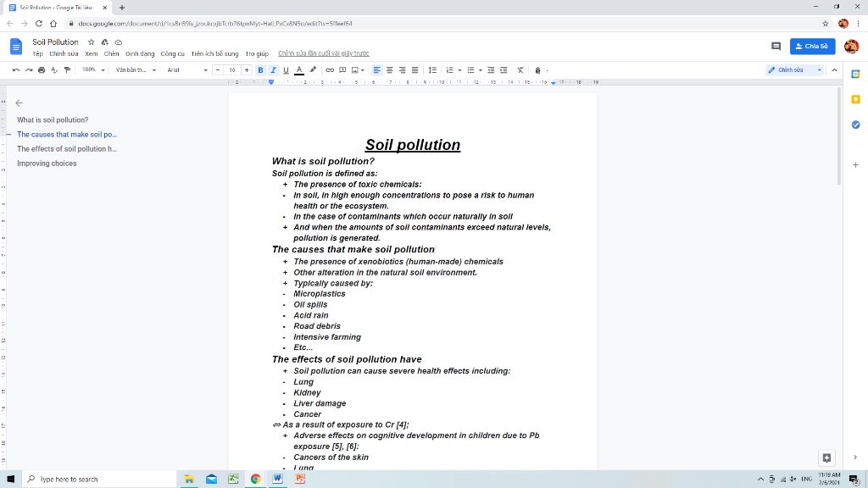868x488 pixels.
Task: Jump to 'Improving choices' outline heading
Action: pyautogui.click(x=47, y=164)
